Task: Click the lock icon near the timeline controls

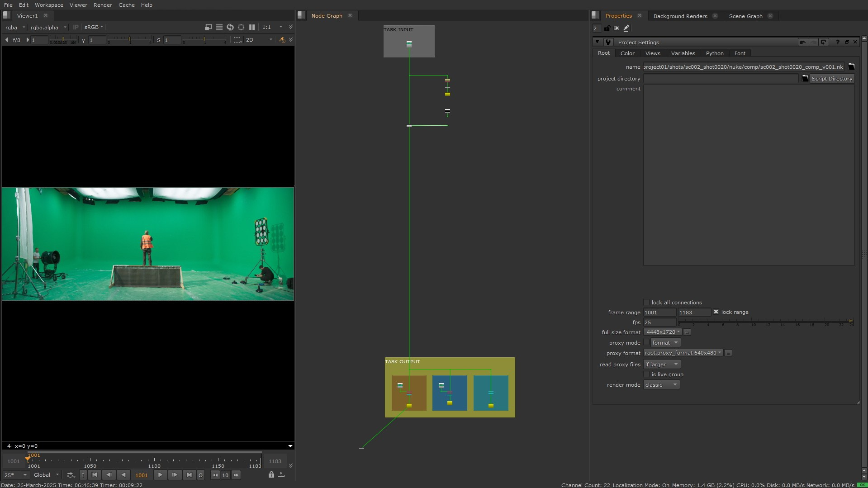Action: tap(271, 475)
